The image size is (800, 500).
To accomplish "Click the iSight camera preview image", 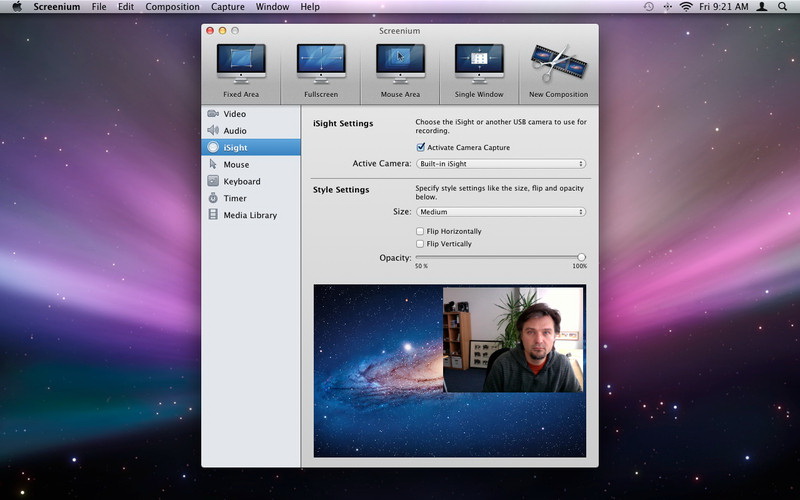I will [512, 340].
